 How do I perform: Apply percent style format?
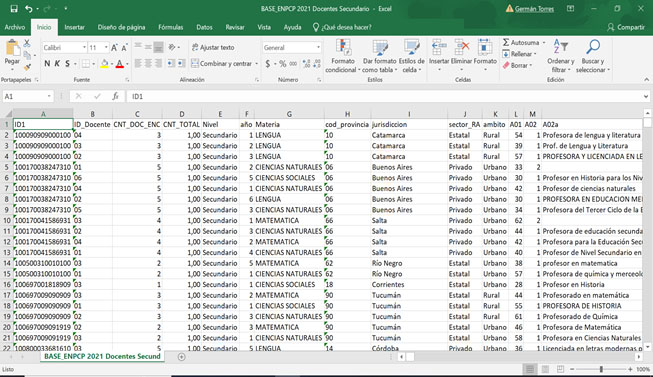click(x=283, y=63)
